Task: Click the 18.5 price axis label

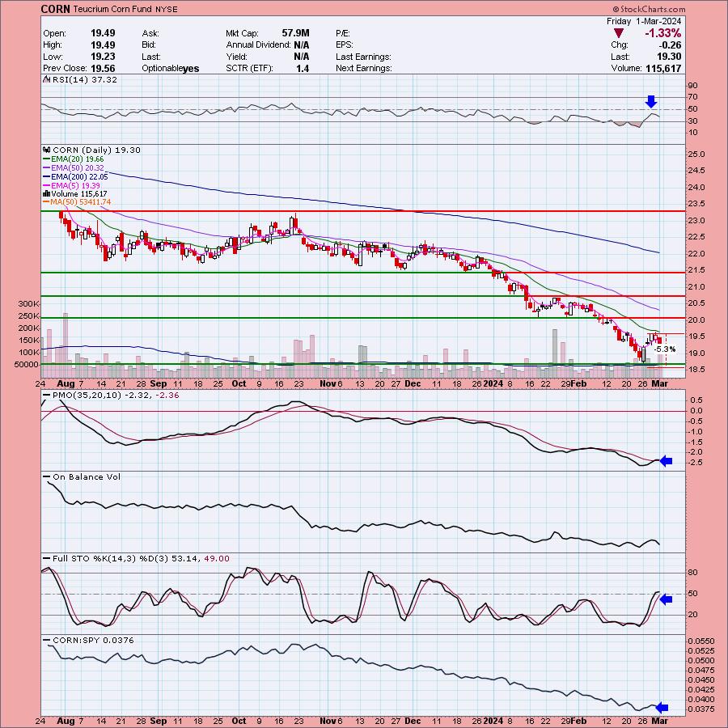Action: (696, 370)
